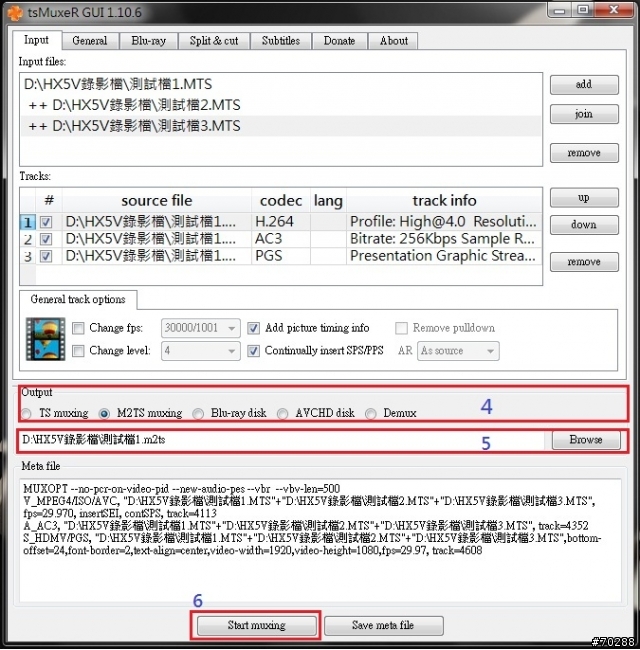The width and height of the screenshot is (640, 650).
Task: Click the add input file button
Action: [x=584, y=85]
